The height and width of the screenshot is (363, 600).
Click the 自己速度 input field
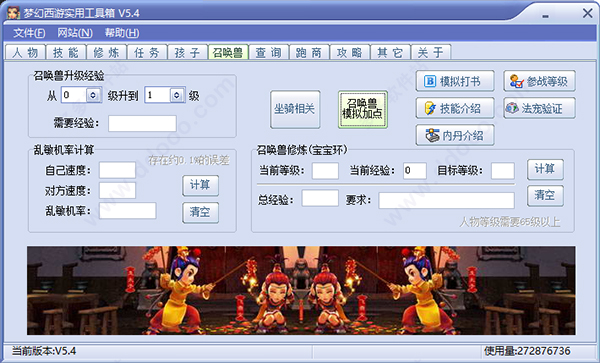117,170
